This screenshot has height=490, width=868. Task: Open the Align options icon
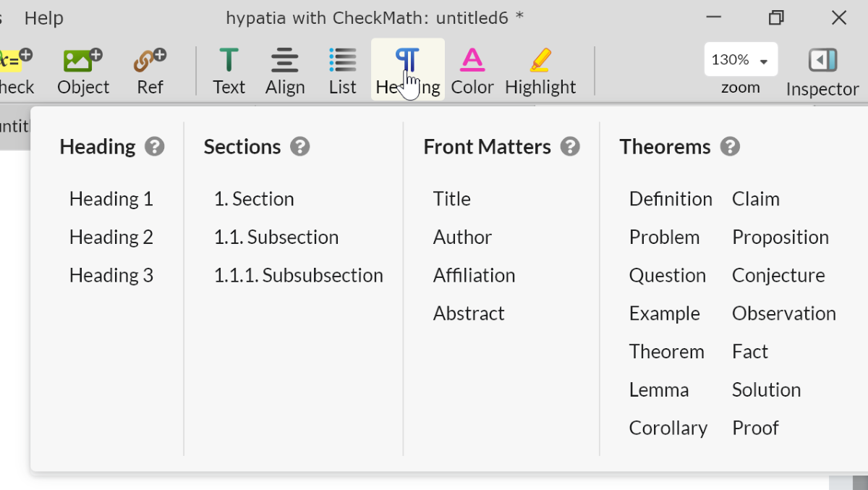point(285,61)
